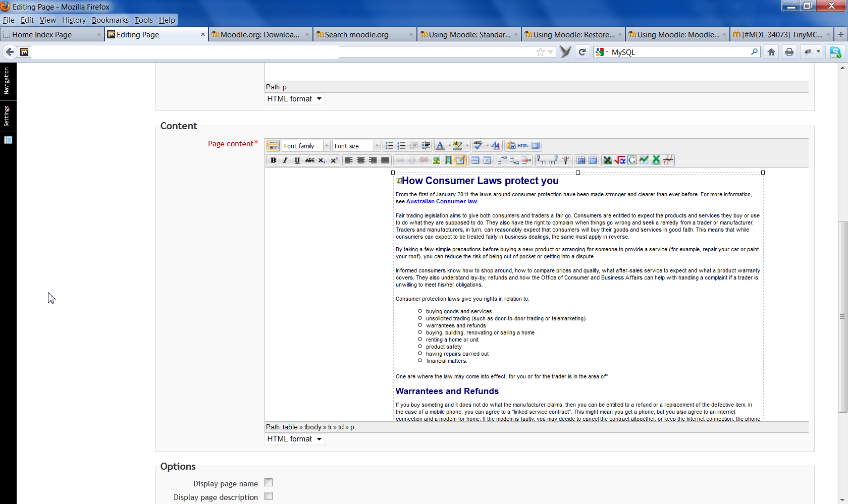Open the Tools menu
This screenshot has width=848, height=504.
coord(143,20)
